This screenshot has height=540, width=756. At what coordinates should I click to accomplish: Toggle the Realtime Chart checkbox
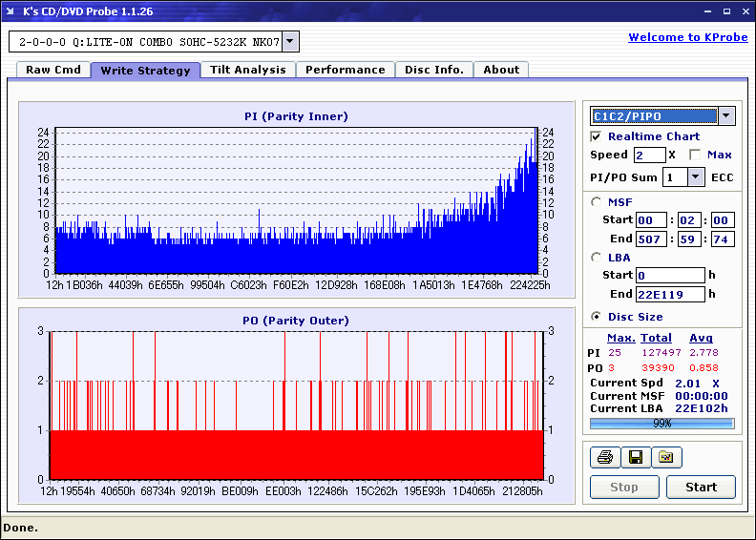coord(597,136)
